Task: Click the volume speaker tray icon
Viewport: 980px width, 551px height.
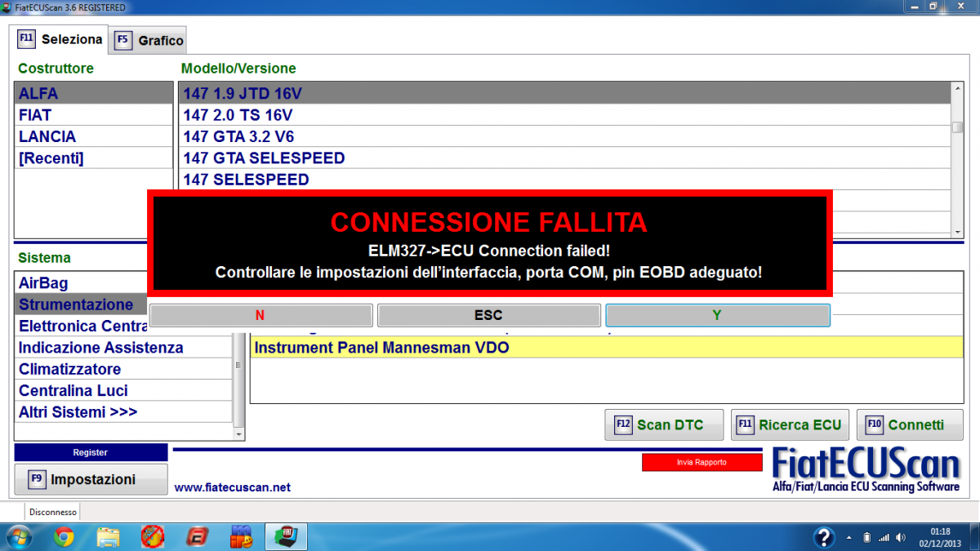Action: (901, 537)
